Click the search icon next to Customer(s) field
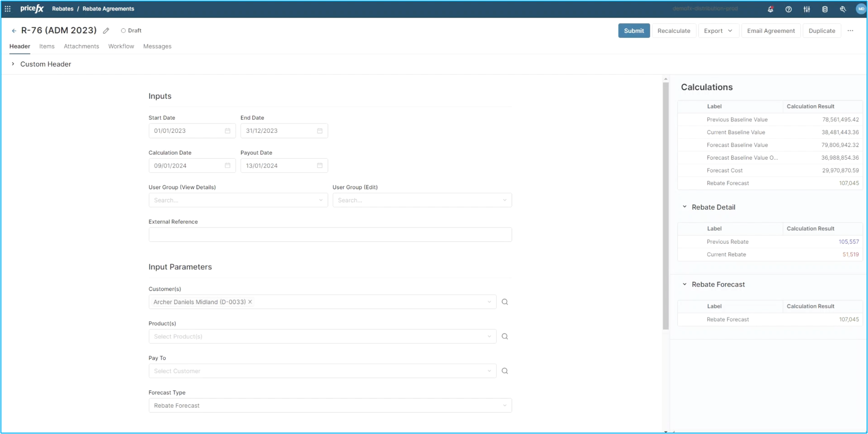Screen dimensions: 868x434 (505, 302)
